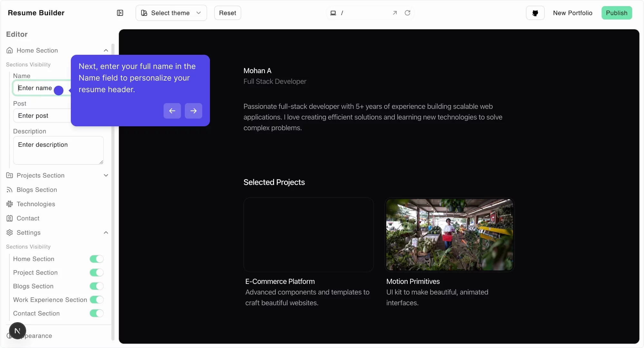Click the Blogs Section RSS icon
The image size is (644, 348).
click(9, 190)
